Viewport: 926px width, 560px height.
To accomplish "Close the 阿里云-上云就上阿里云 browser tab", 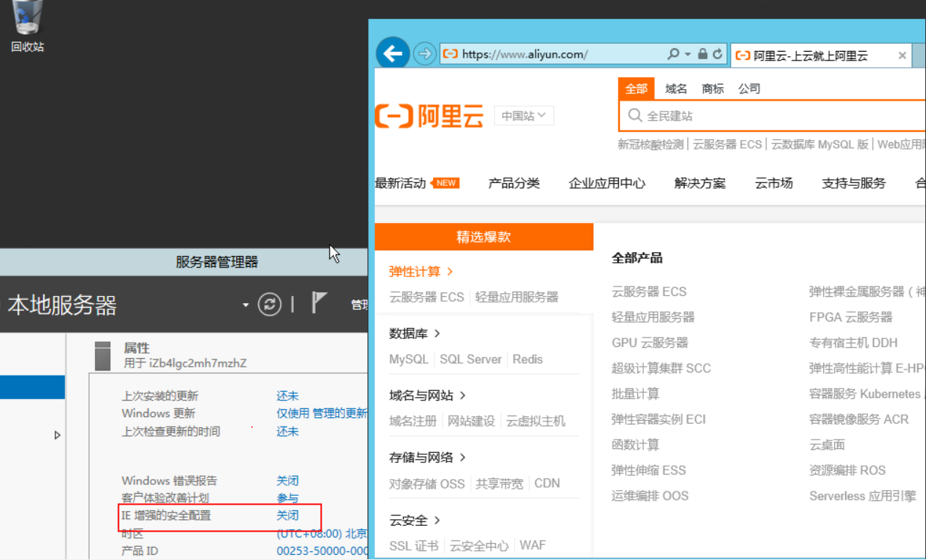I will (x=902, y=55).
